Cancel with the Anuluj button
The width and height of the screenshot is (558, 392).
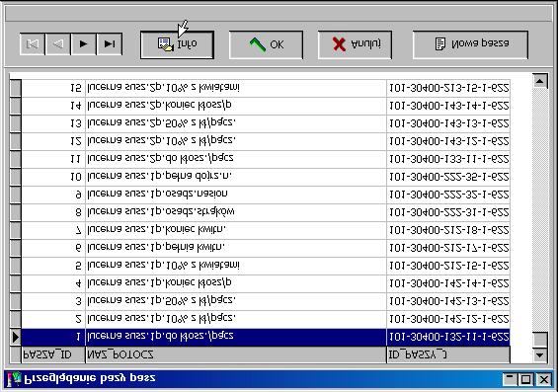click(355, 44)
